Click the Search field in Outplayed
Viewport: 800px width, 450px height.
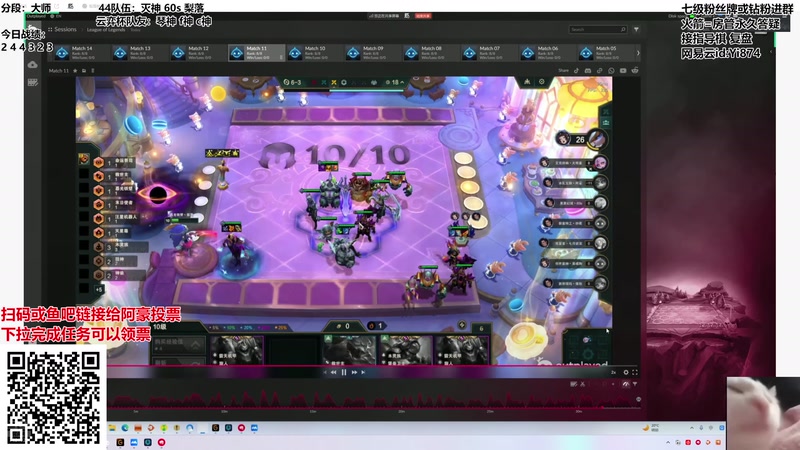click(598, 30)
